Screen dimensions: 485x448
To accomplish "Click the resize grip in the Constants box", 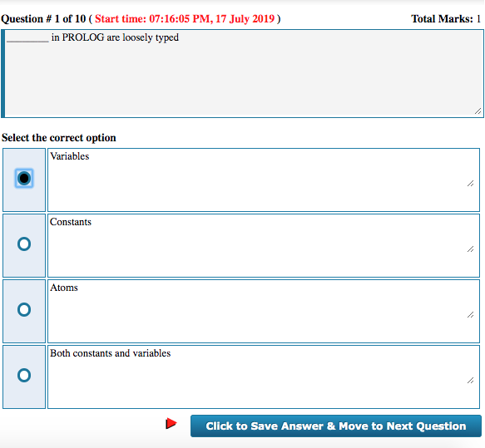I will [471, 249].
